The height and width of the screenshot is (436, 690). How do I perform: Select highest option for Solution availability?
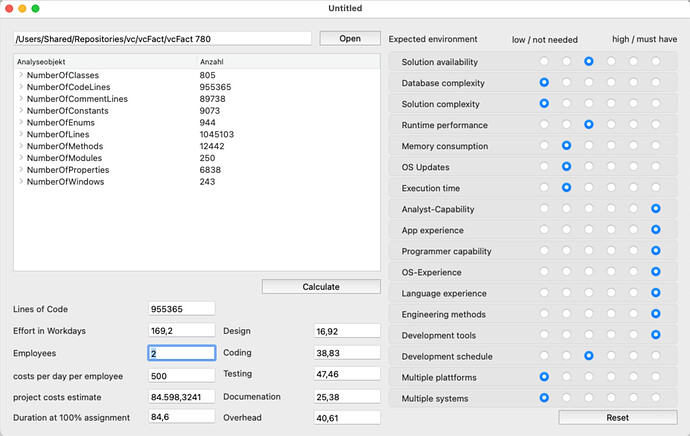(x=656, y=61)
